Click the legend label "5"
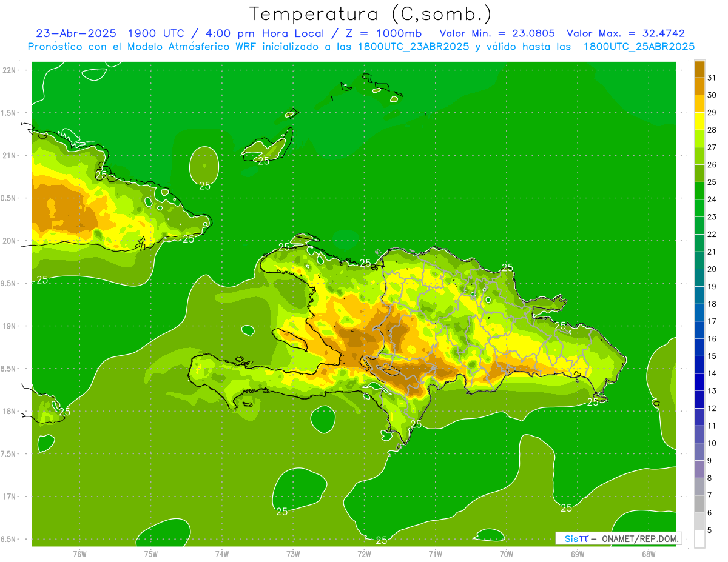The height and width of the screenshot is (562, 728). point(710,530)
